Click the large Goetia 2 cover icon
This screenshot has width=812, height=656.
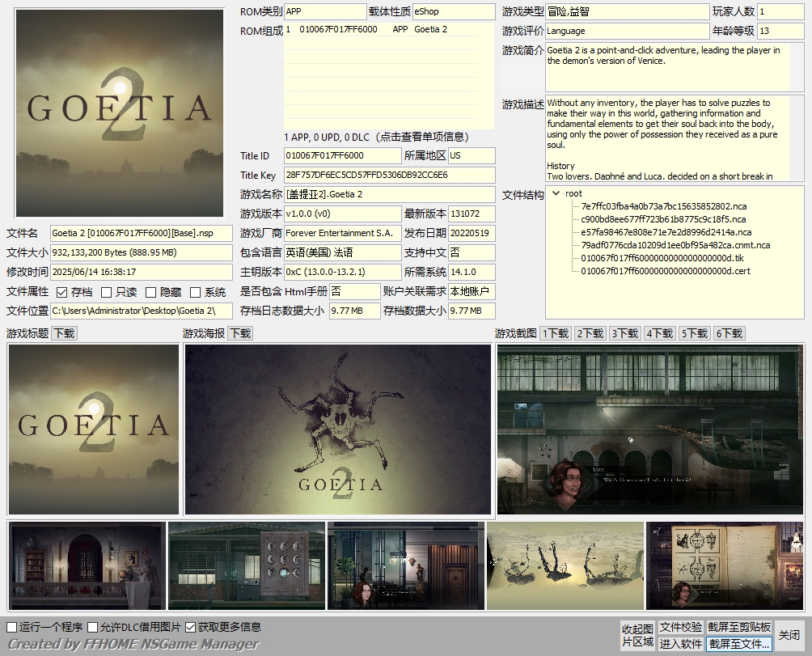point(120,113)
